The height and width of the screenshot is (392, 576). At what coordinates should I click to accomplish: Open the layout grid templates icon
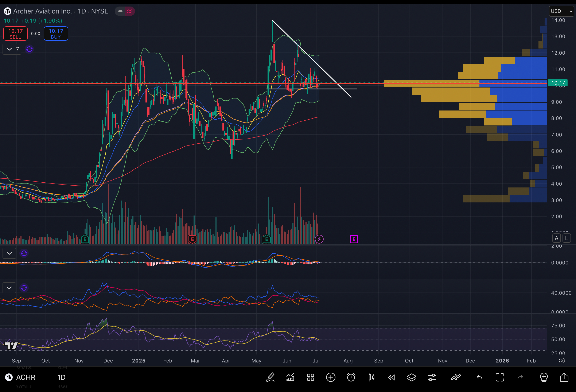311,377
